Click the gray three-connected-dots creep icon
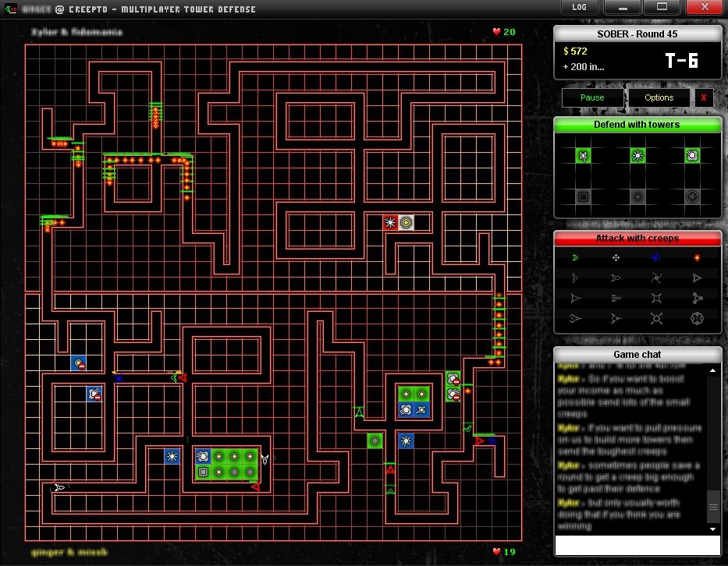 coord(697,299)
